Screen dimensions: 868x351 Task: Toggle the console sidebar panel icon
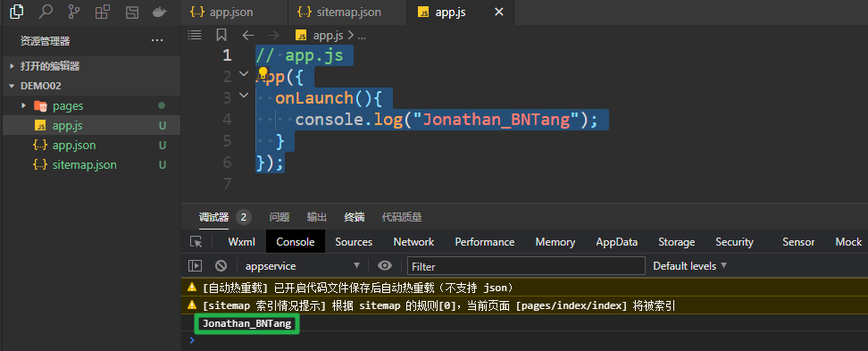coord(195,266)
